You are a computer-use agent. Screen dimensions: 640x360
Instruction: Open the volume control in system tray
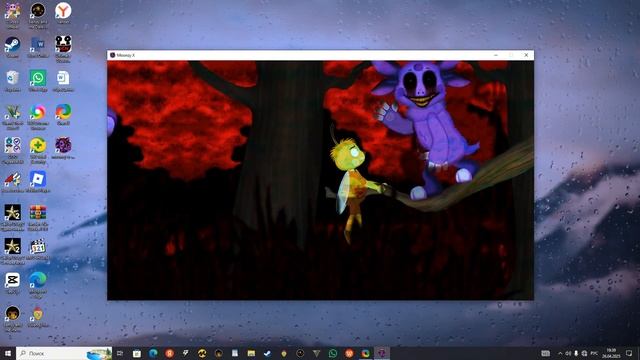pos(568,353)
